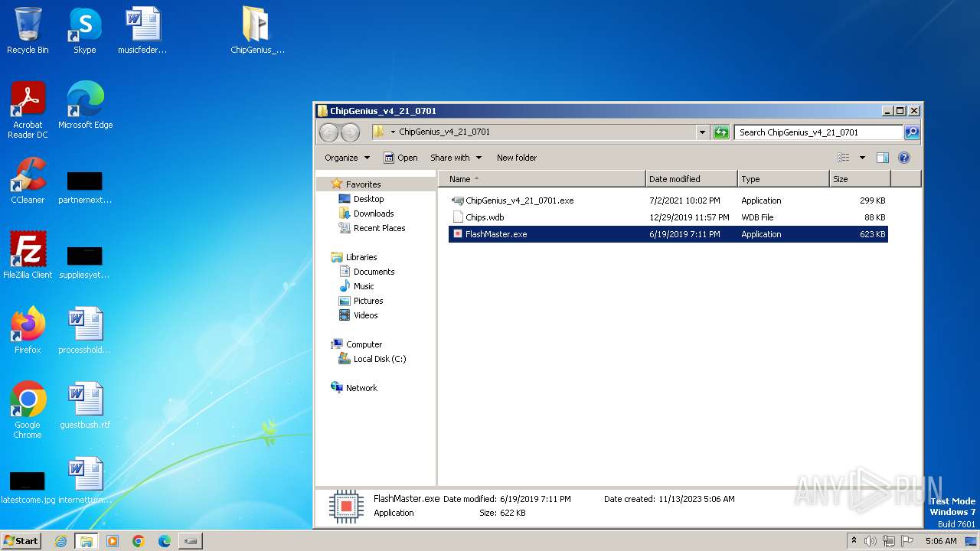The height and width of the screenshot is (551, 980).
Task: Click ChipGenius_v4_21_0701 in address bar
Action: point(444,132)
